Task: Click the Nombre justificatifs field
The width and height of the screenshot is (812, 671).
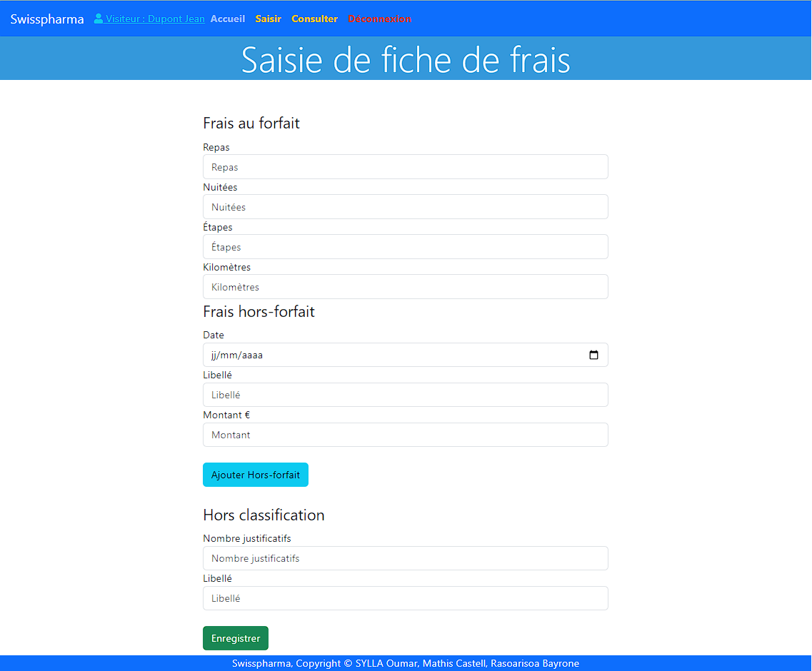Action: (x=405, y=558)
